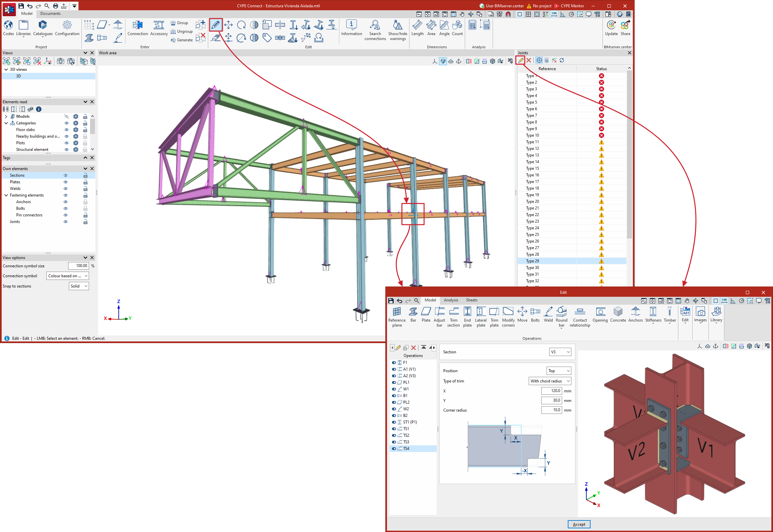Toggle visibility of PL1 operation

(394, 383)
